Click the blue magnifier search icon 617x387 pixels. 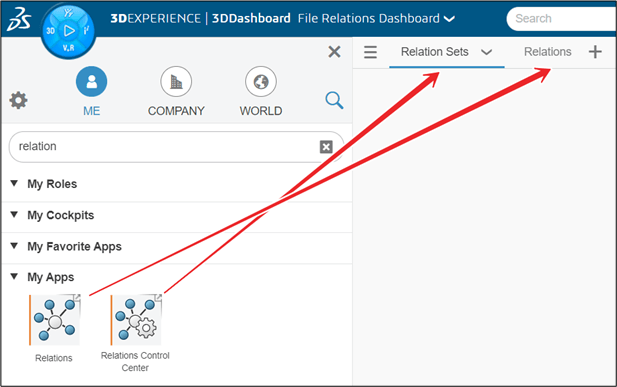tap(334, 100)
